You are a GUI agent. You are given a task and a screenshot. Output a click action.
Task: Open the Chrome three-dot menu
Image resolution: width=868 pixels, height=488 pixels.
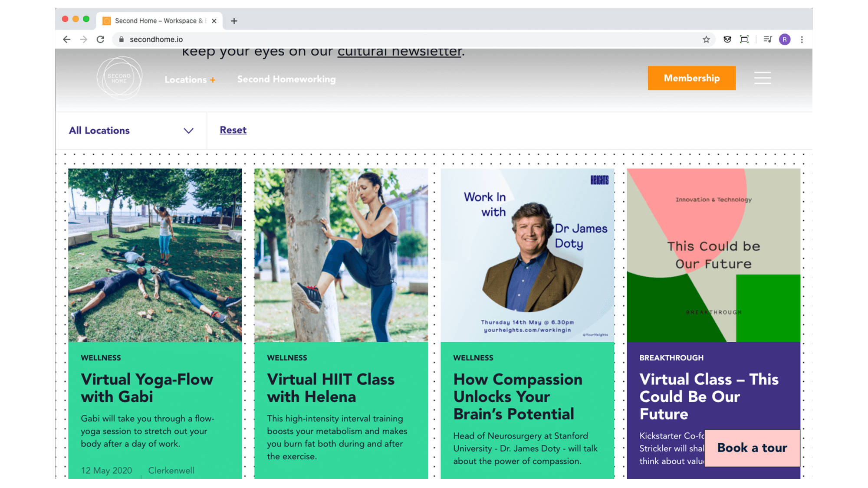pos(802,39)
